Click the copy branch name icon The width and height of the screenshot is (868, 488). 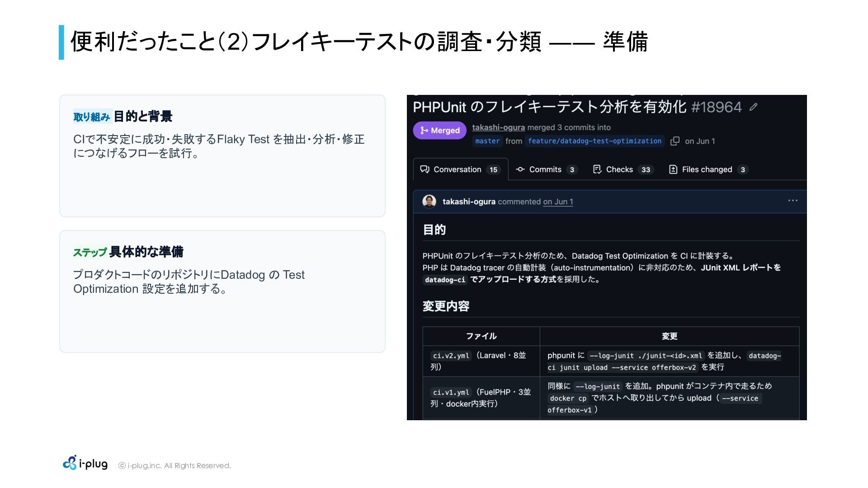[x=675, y=141]
